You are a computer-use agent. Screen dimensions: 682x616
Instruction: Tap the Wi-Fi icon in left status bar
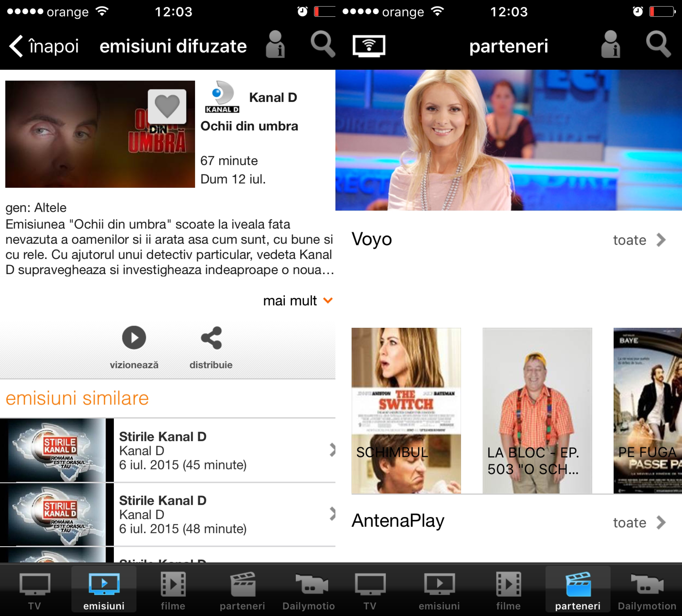pyautogui.click(x=102, y=11)
